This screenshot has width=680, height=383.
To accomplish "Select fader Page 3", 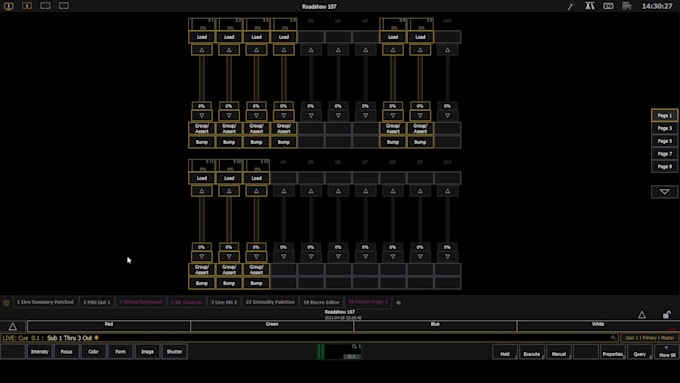I will (664, 128).
